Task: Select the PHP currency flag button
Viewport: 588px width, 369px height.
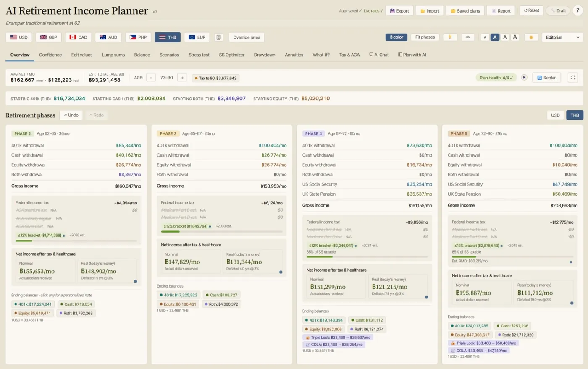Action: point(138,37)
